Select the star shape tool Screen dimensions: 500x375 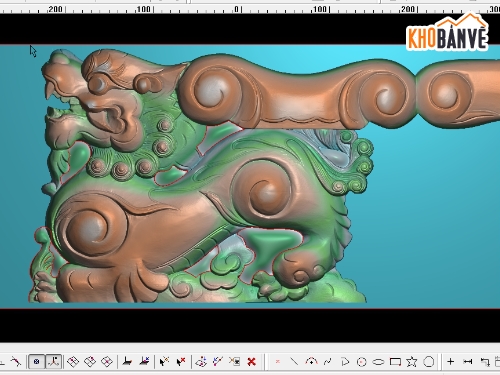[x=412, y=361]
